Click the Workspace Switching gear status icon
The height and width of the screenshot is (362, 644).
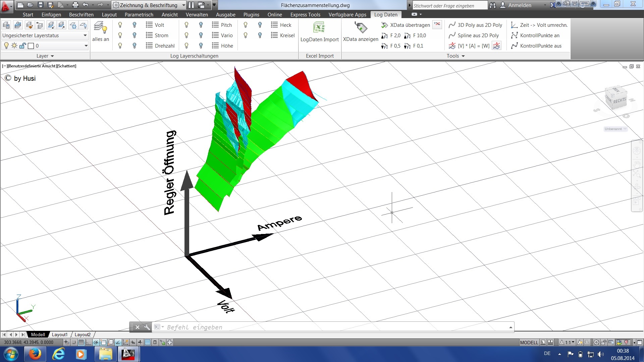(x=596, y=342)
